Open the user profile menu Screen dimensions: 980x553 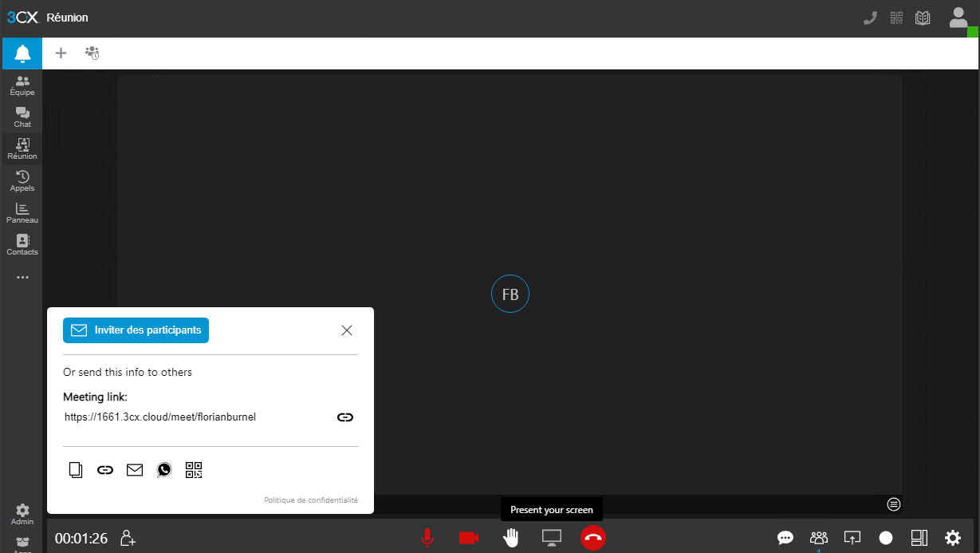[x=958, y=18]
